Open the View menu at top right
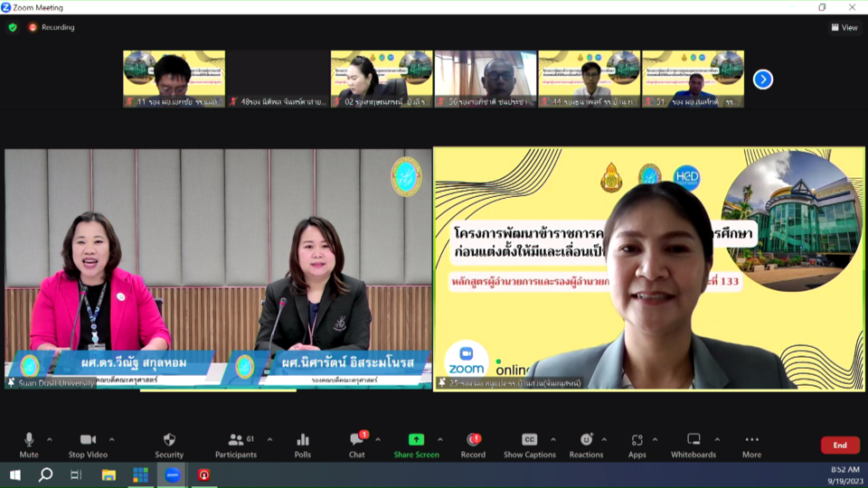 (844, 27)
